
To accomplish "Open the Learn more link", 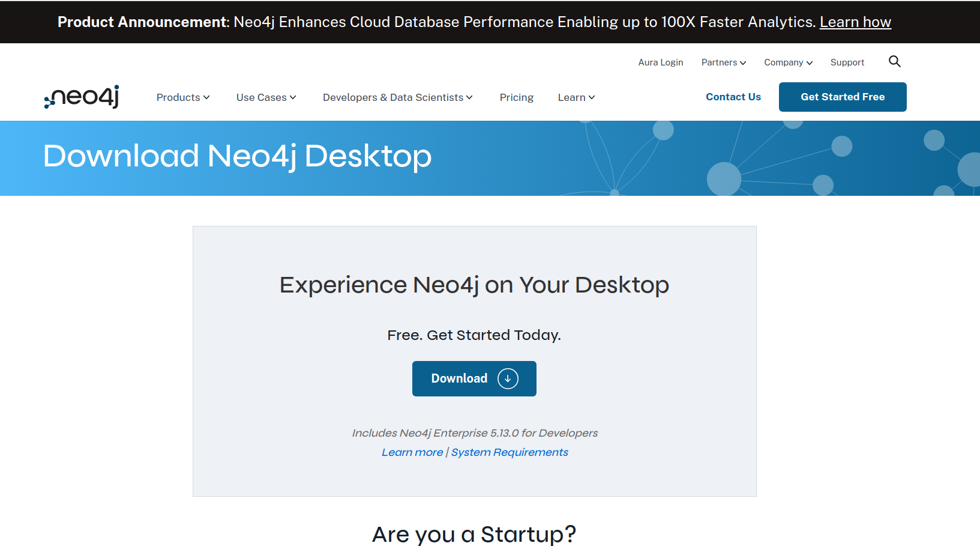I will [412, 452].
